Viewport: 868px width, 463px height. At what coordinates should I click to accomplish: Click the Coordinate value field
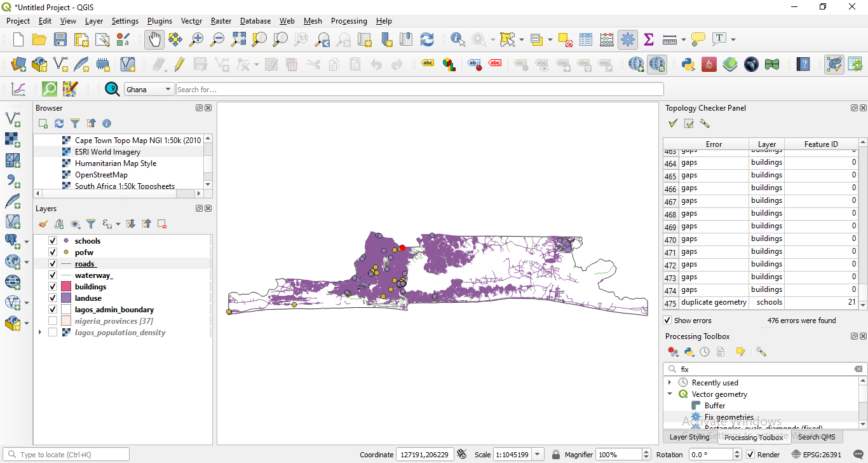tap(425, 455)
